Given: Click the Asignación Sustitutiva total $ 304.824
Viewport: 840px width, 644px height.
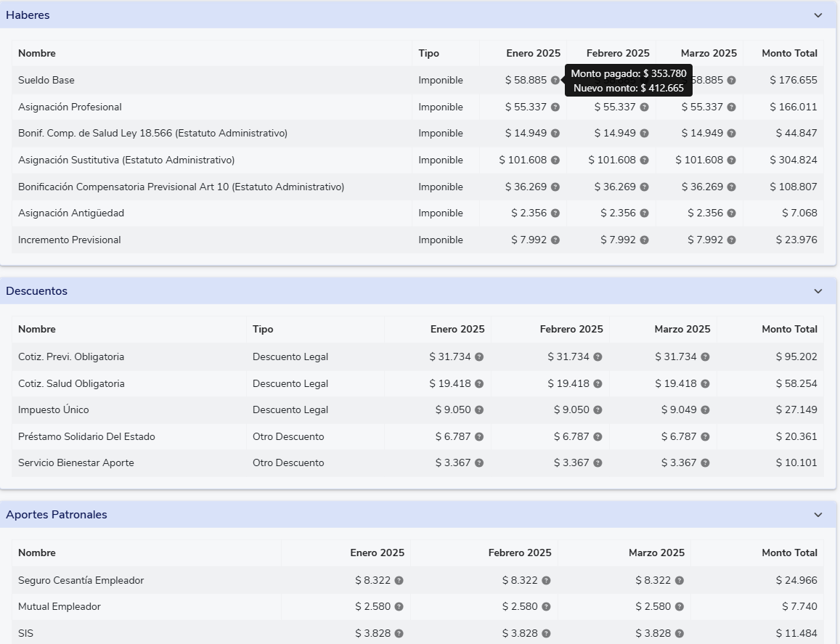Looking at the screenshot, I should 794,160.
